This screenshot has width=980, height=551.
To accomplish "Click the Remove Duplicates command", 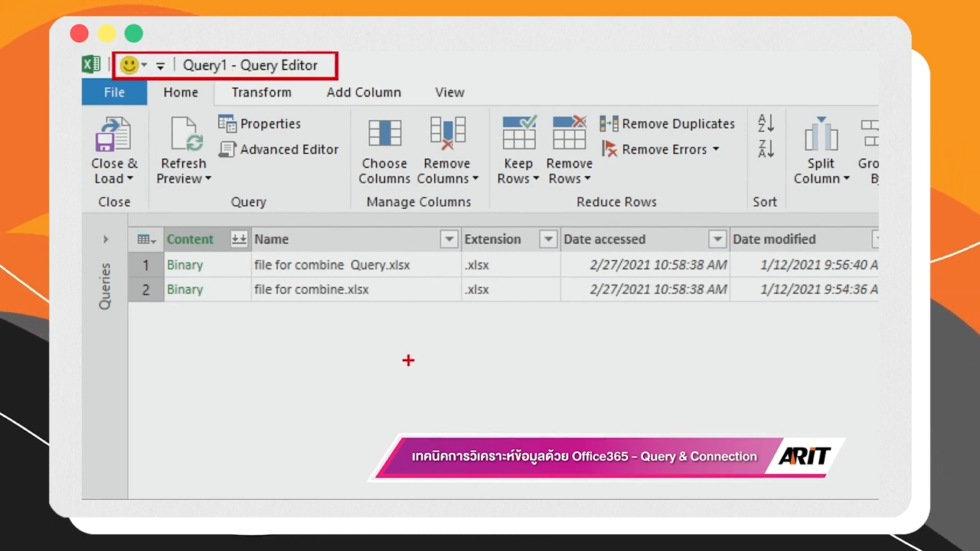I will 667,123.
